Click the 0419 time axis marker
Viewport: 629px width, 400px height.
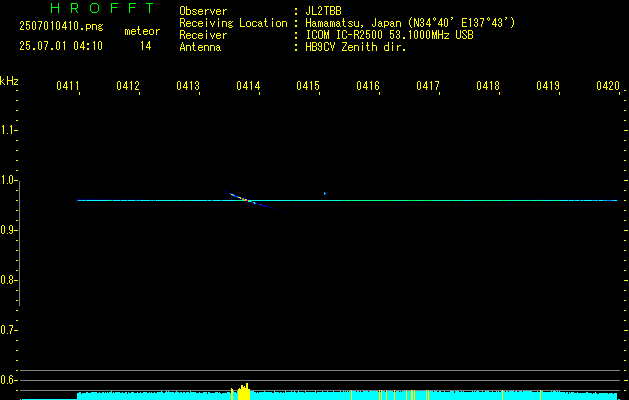pos(548,86)
